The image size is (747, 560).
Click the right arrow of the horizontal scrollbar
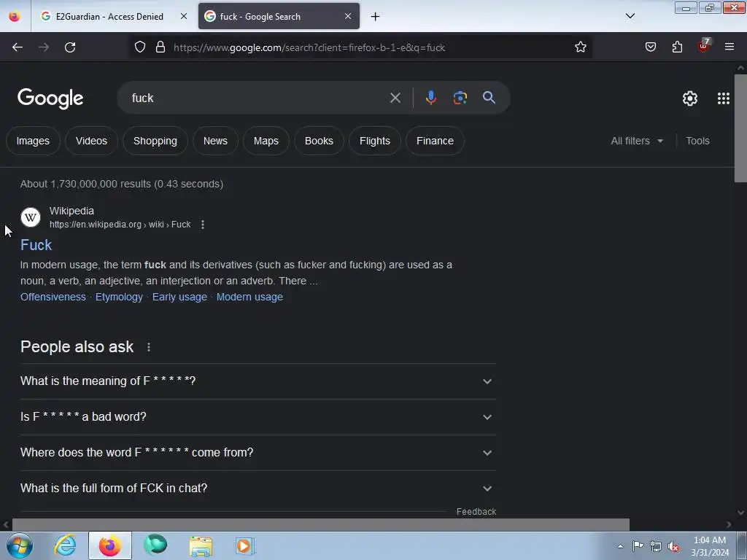pyautogui.click(x=729, y=525)
